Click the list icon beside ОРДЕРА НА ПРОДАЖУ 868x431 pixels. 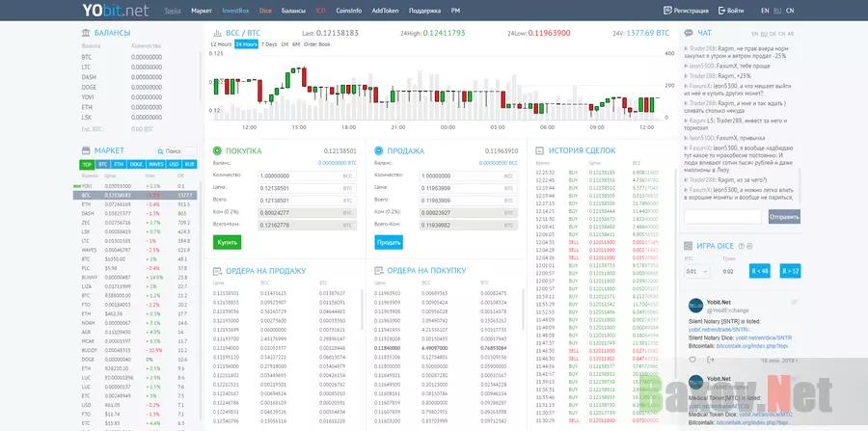218,271
